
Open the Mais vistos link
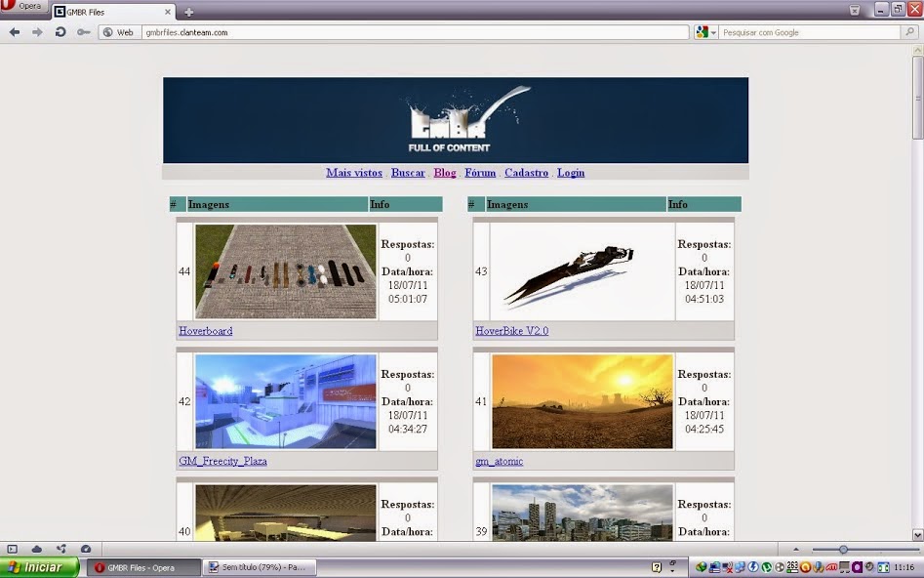tap(353, 173)
